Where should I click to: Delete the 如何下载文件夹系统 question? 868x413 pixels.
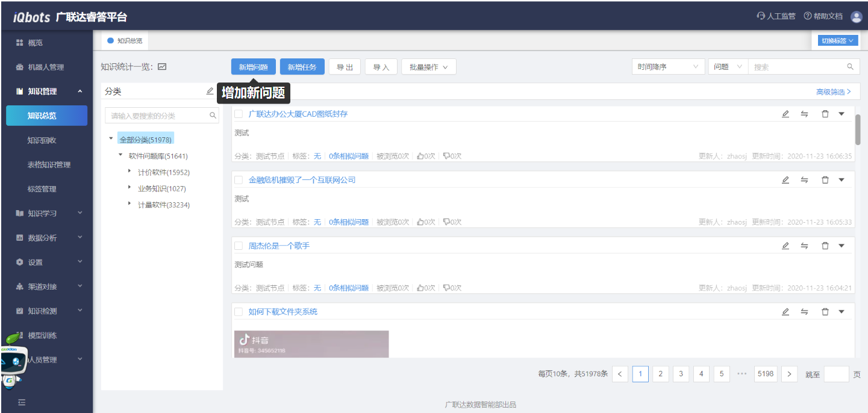[x=825, y=311]
